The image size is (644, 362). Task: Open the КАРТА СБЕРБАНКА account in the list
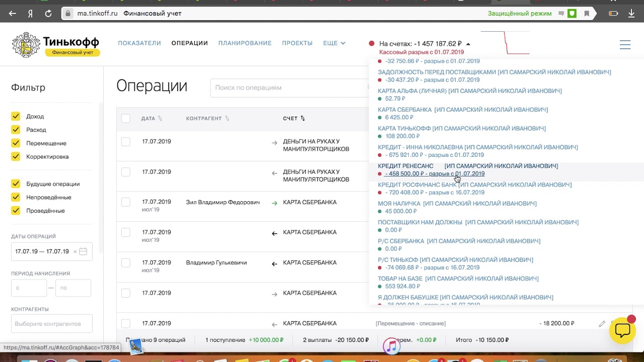[x=463, y=110]
